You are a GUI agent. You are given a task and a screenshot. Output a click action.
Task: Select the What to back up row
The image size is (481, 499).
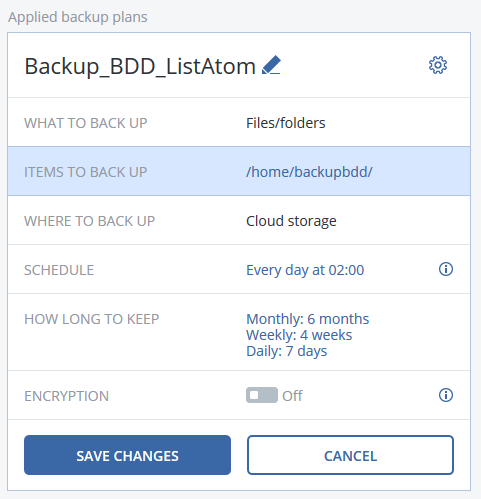coord(239,122)
